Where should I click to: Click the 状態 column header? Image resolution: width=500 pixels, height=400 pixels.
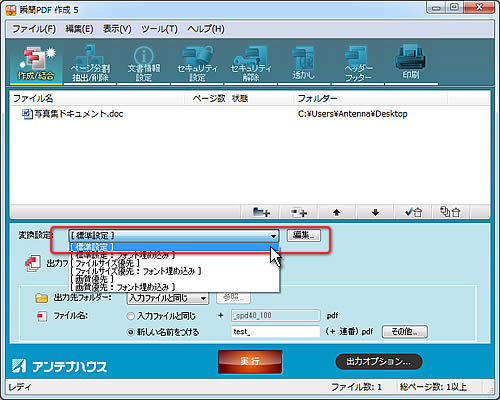pos(262,98)
